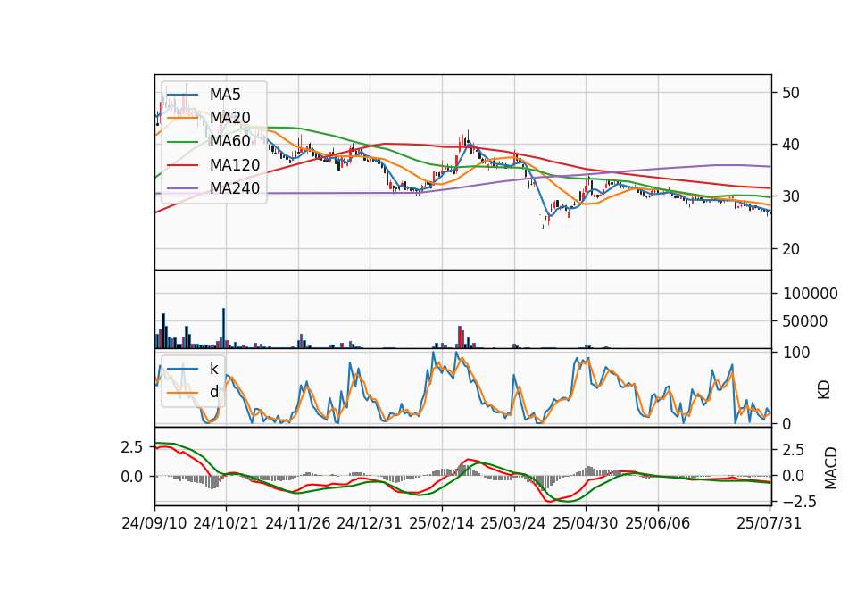Click the blue MA5 legend line sample

[x=182, y=96]
